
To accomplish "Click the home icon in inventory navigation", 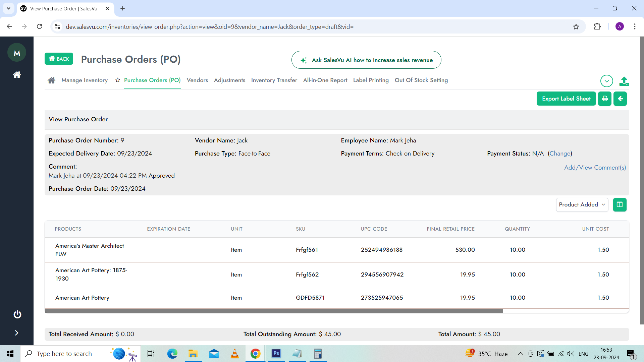I will pos(51,80).
